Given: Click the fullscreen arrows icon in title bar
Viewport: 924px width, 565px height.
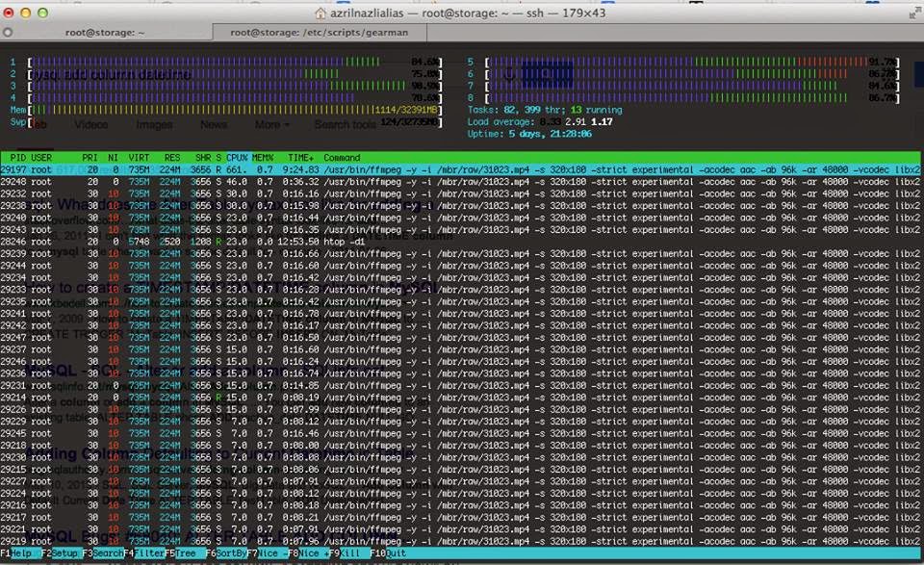Looking at the screenshot, I should [x=914, y=13].
